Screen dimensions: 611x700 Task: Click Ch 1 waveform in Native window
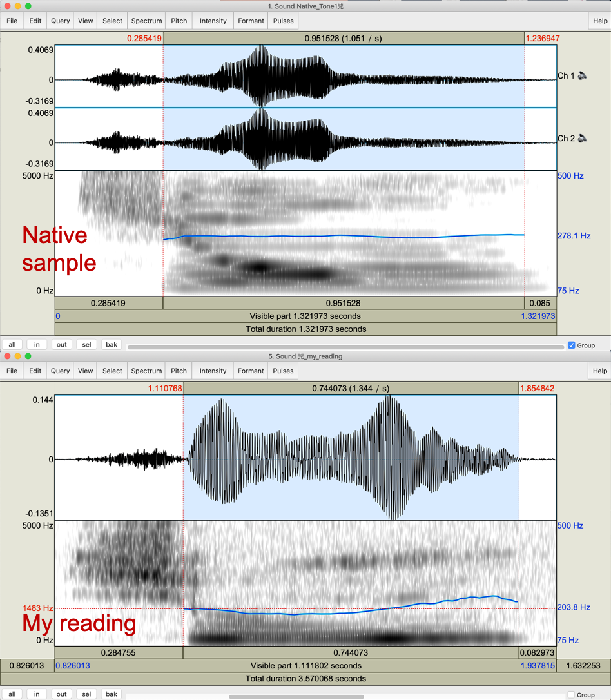click(305, 76)
